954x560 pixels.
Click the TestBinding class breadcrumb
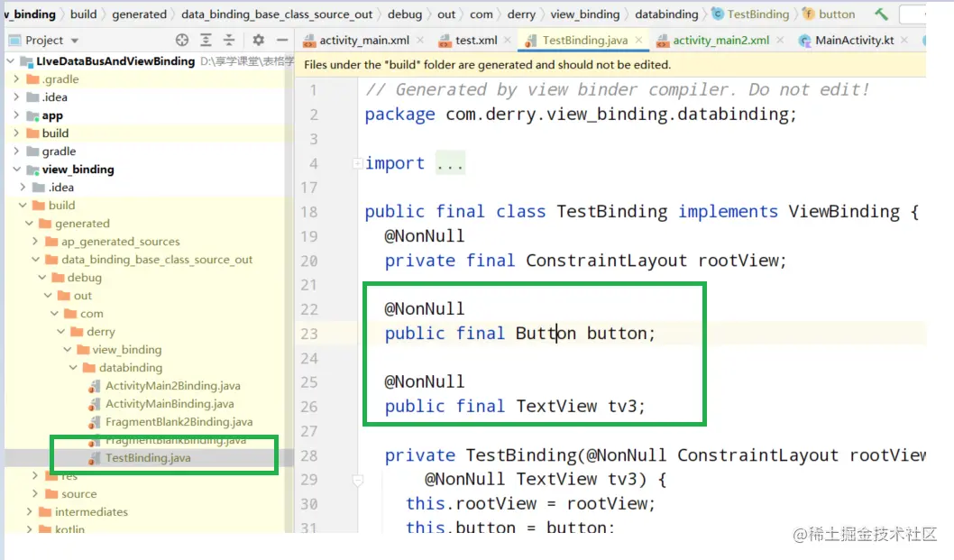click(x=757, y=14)
